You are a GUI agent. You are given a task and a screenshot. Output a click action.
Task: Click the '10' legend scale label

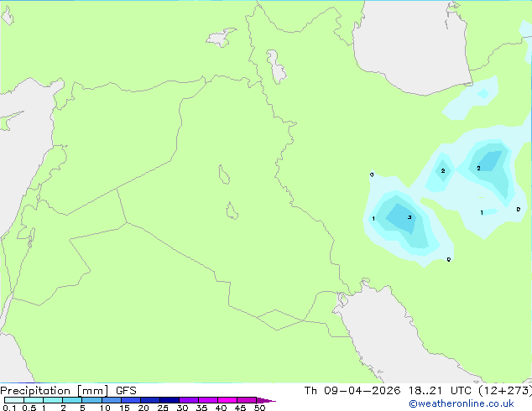point(105,408)
